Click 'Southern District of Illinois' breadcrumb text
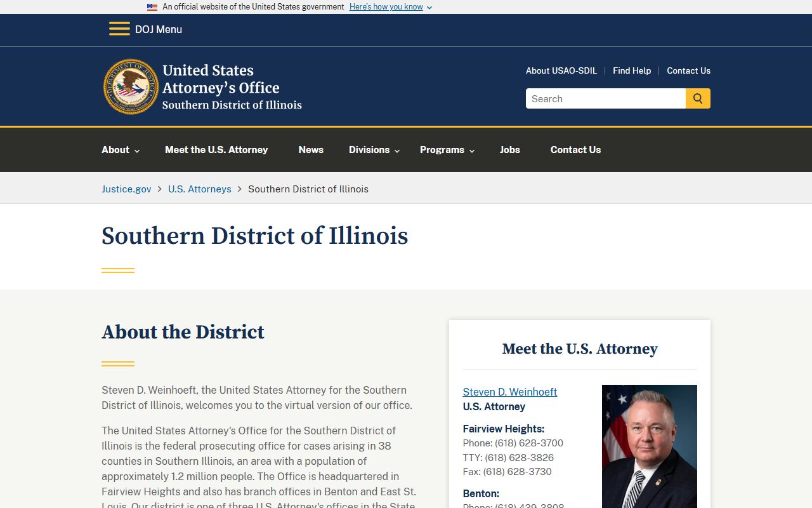Image resolution: width=812 pixels, height=508 pixels. (308, 189)
